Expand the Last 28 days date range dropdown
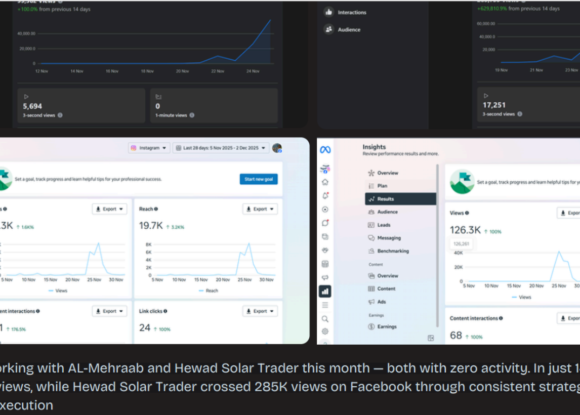 click(220, 148)
